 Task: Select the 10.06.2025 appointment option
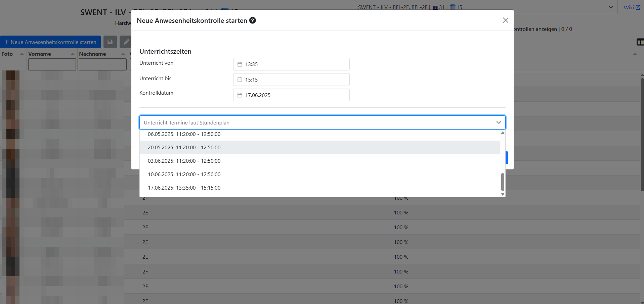click(184, 174)
